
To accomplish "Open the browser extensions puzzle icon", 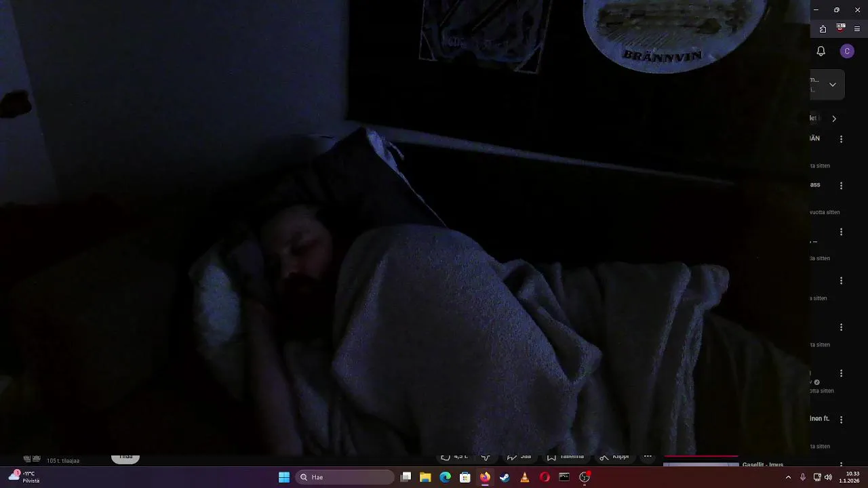I will click(823, 28).
